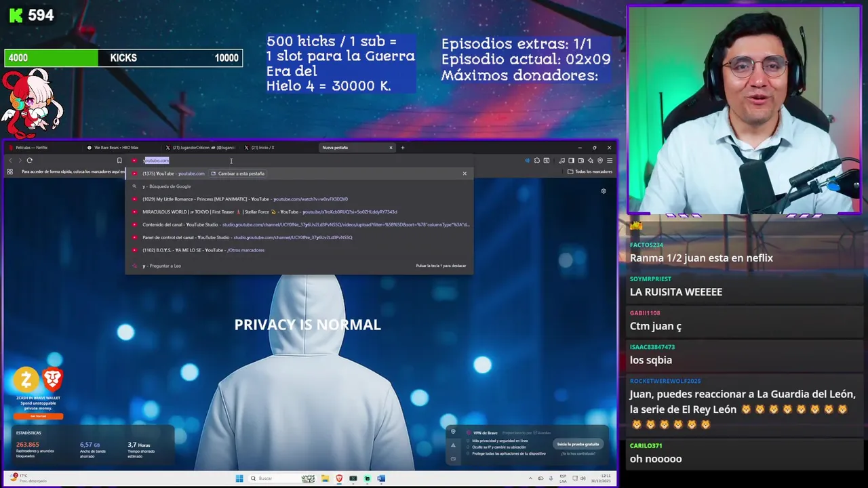Select the triangle icon in the VPN card

[453, 445]
